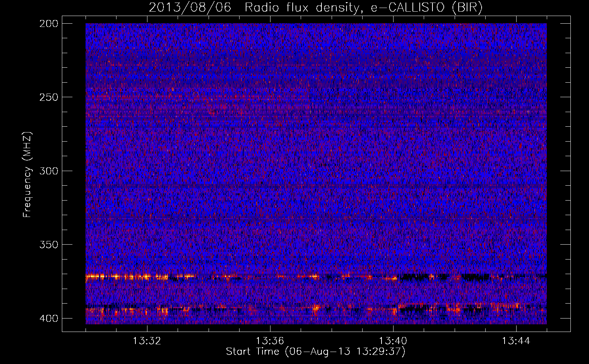The height and width of the screenshot is (364, 589).
Task: Click the 13:36 time tick label
Action: [270, 341]
